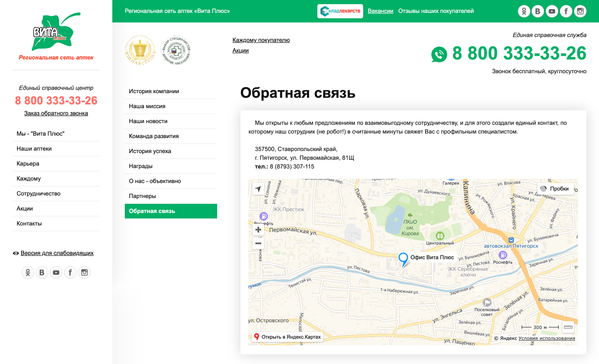
Task: Open Odnoklassniki icon in top header
Action: click(x=524, y=11)
